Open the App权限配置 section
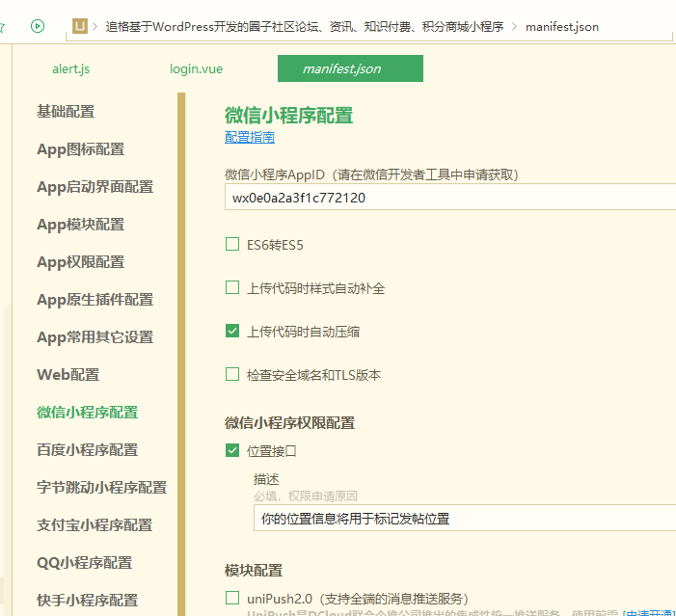This screenshot has height=616, width=676. (81, 261)
